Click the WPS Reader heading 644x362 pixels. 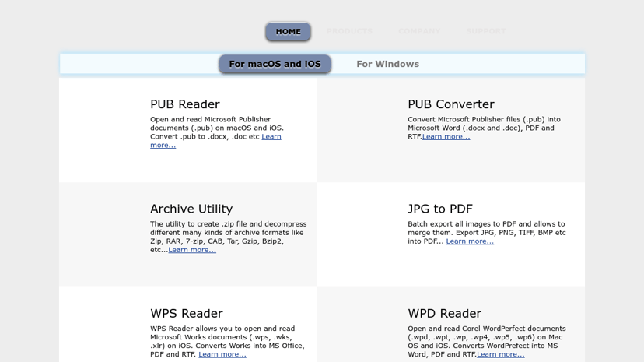tap(187, 314)
